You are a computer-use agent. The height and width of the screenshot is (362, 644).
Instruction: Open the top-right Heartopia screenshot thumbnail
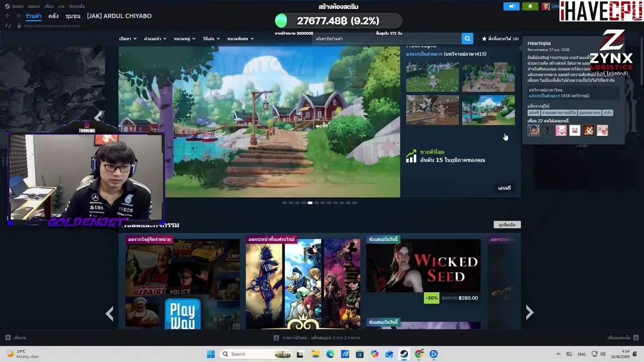click(489, 77)
